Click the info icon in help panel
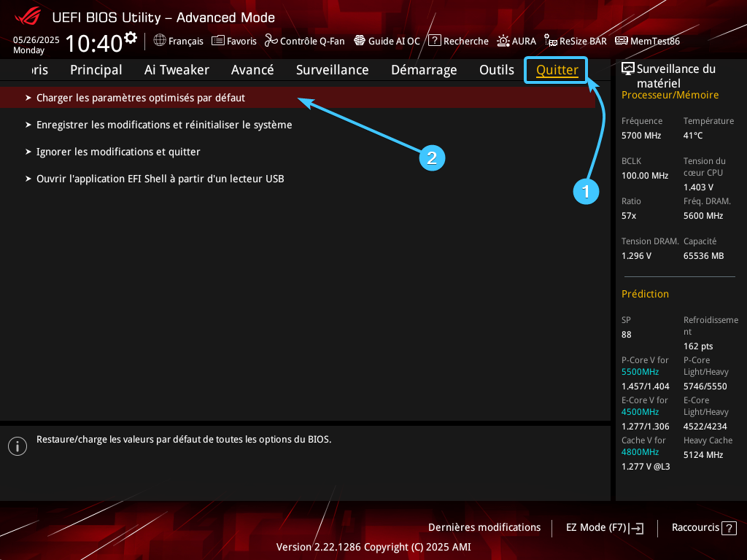747x560 pixels. point(18,446)
